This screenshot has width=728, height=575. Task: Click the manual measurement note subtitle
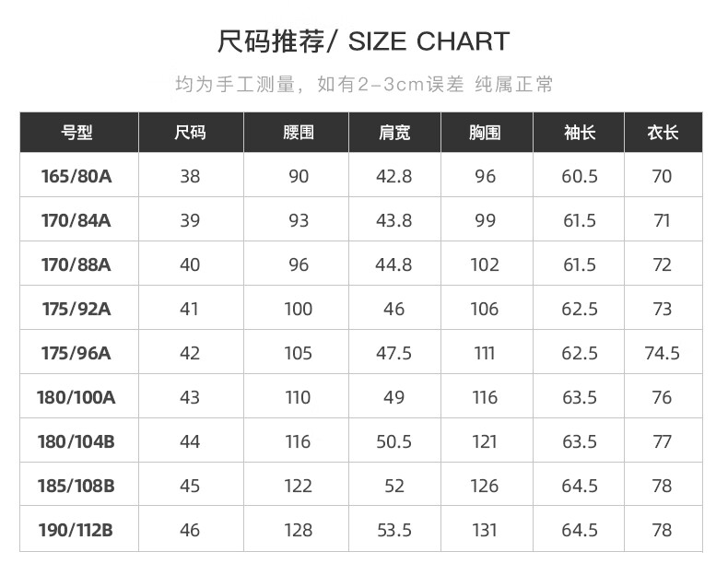coord(364,85)
